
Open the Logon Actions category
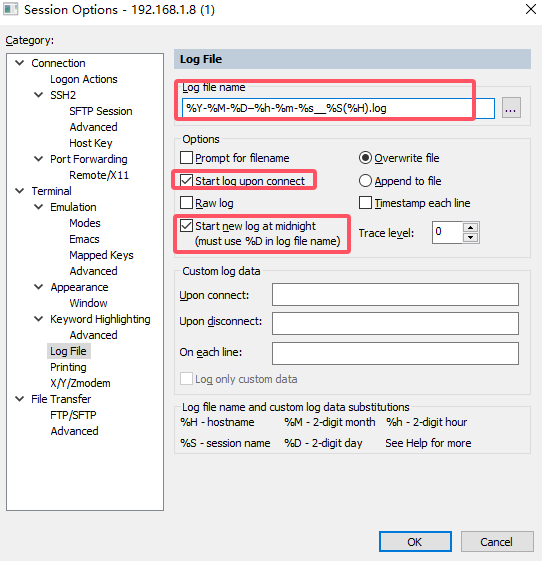click(84, 79)
